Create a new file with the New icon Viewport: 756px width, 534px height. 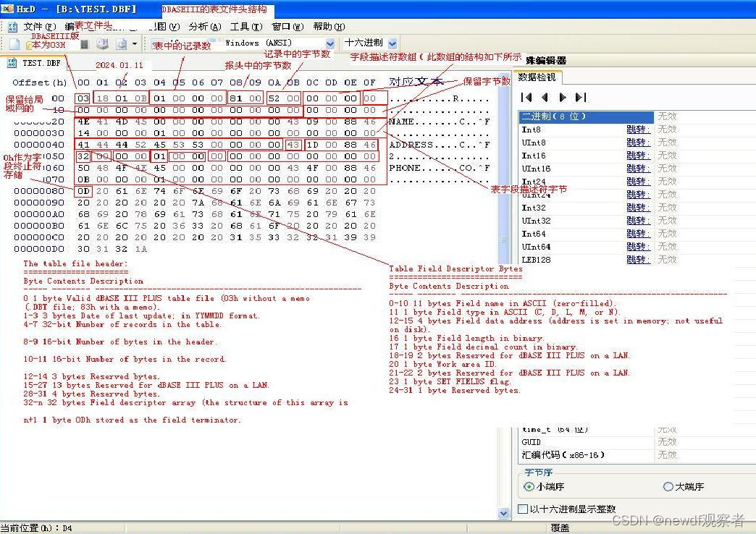click(13, 43)
